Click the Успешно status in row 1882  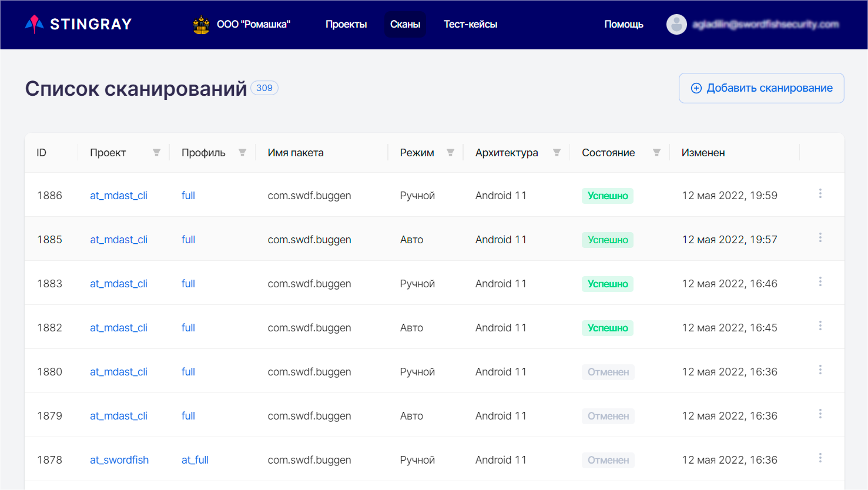(x=608, y=328)
